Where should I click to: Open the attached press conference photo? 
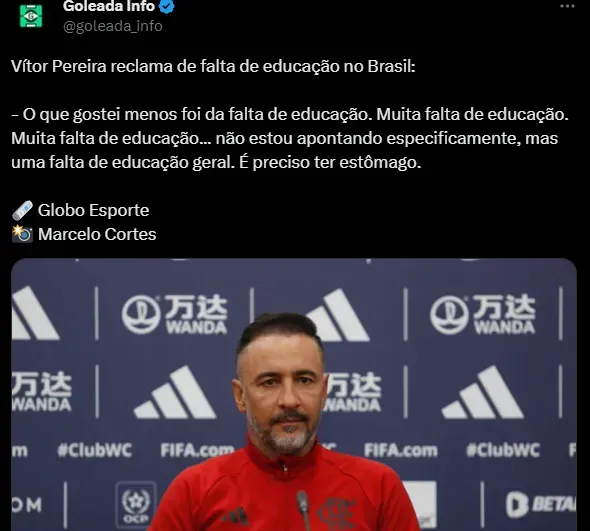point(294,394)
